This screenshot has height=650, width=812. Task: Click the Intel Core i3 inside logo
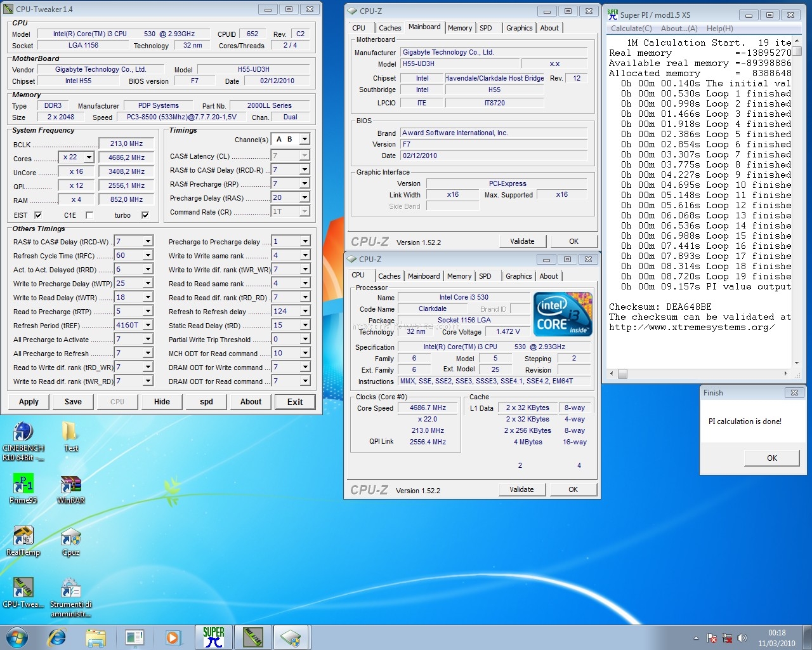pos(563,314)
